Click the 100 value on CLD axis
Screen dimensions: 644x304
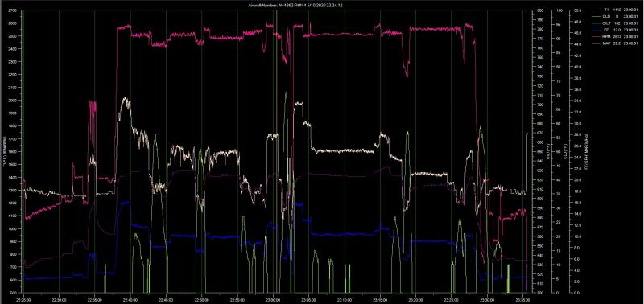[x=559, y=10]
